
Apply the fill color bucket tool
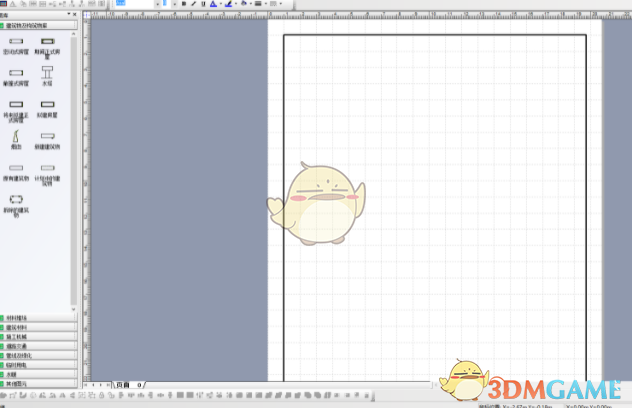(x=244, y=4)
